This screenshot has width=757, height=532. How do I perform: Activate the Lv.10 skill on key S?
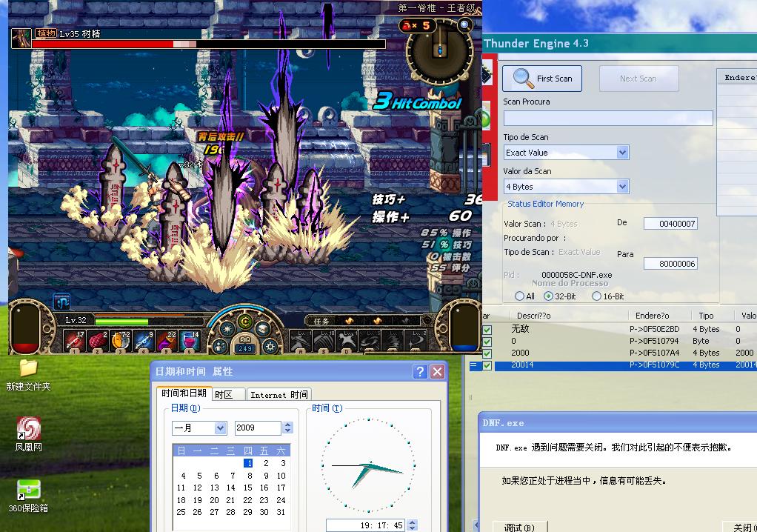(x=323, y=341)
